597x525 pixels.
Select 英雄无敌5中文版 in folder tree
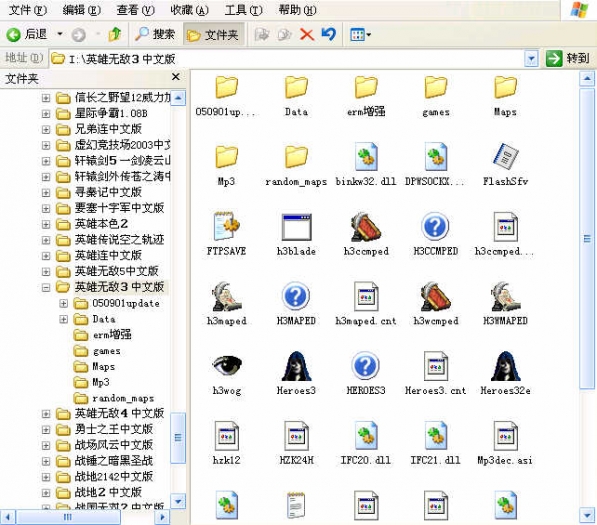116,271
